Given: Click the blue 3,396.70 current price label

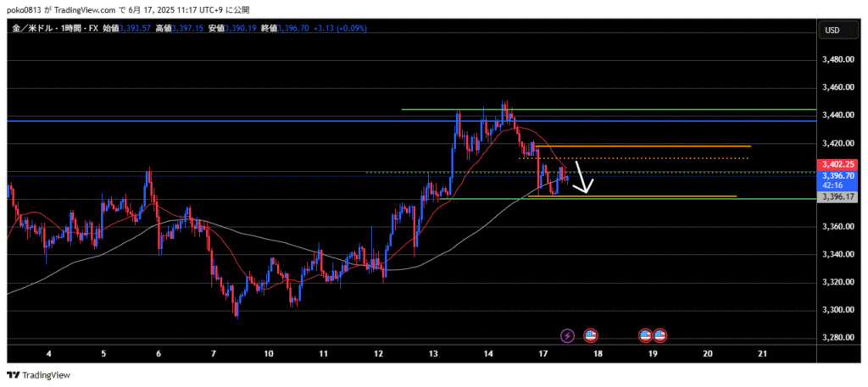Looking at the screenshot, I should [836, 175].
